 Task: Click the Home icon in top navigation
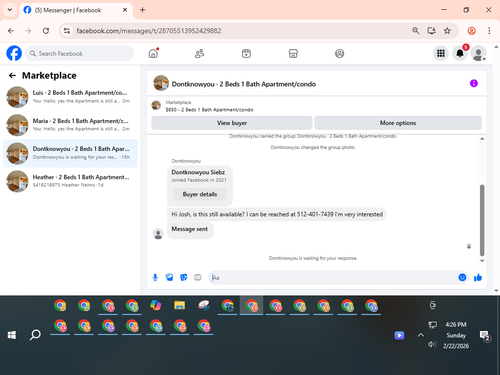pyautogui.click(x=153, y=53)
